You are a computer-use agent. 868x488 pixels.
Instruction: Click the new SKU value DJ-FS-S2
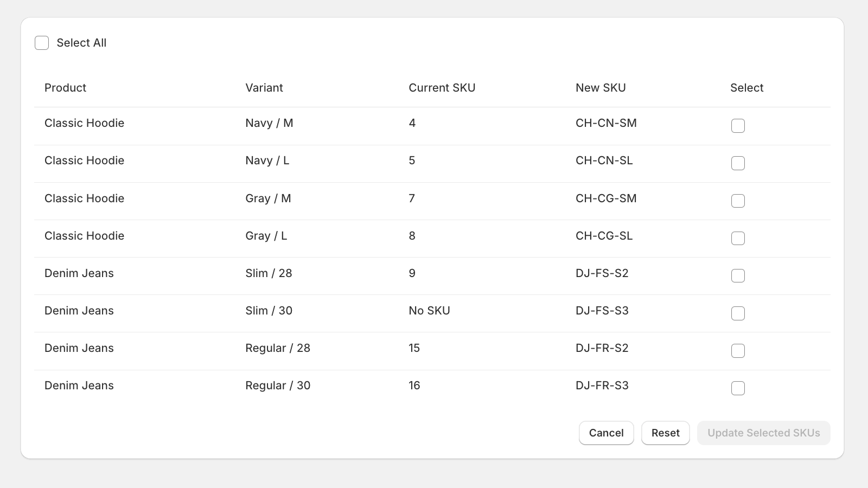(x=602, y=273)
